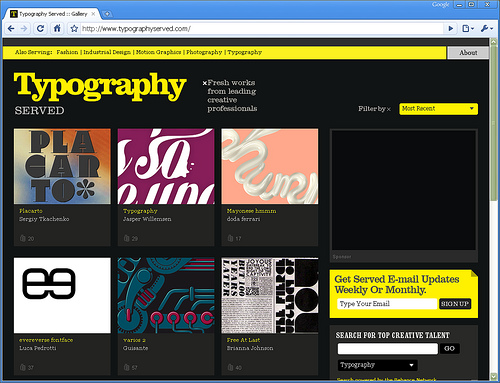The height and width of the screenshot is (383, 500).
Task: Open the evereverse fontface thumbnail
Action: coord(62,295)
